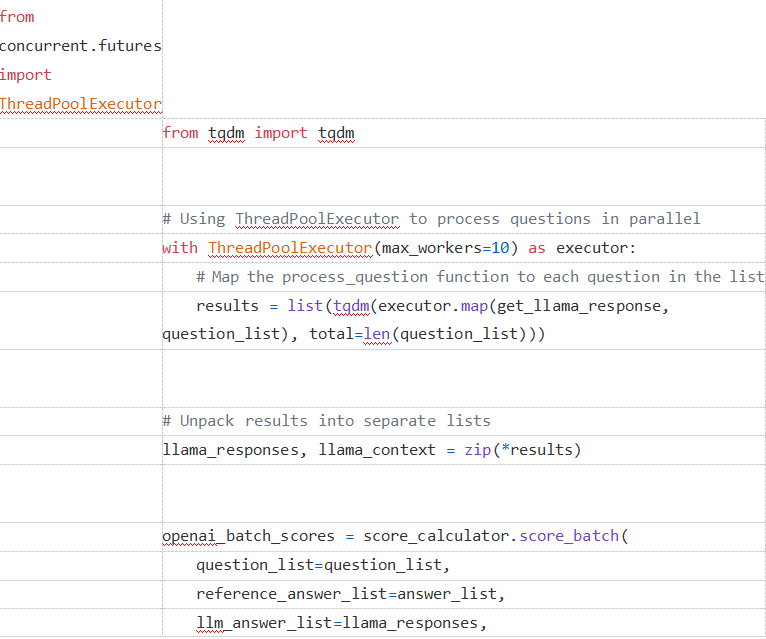This screenshot has height=639, width=766.
Task: Click 'question_list=question_list,' argument line
Action: (x=323, y=565)
